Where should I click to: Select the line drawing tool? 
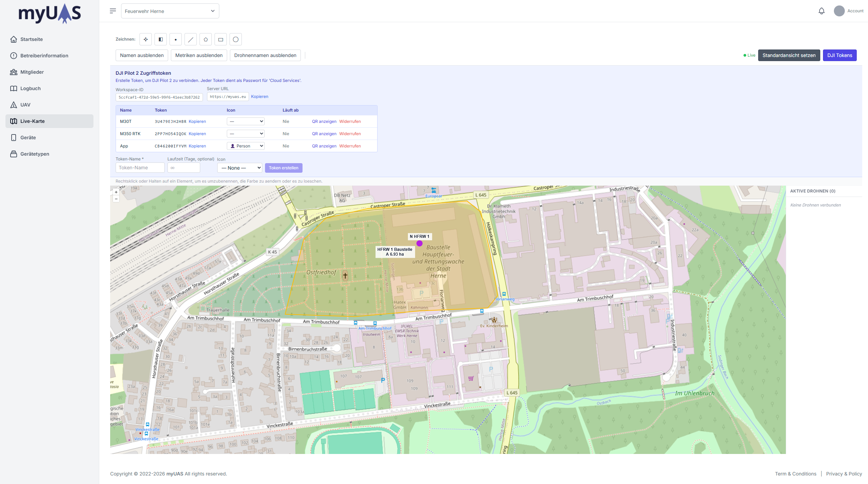click(191, 39)
